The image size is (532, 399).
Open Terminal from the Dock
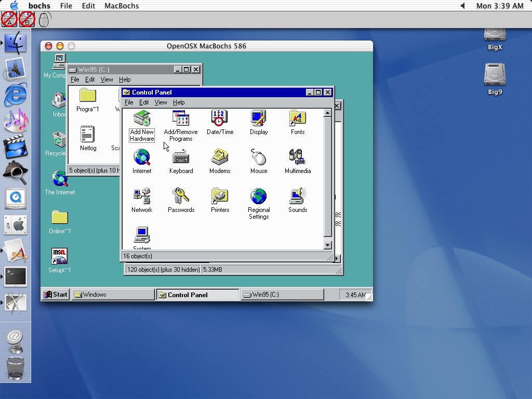pos(15,276)
